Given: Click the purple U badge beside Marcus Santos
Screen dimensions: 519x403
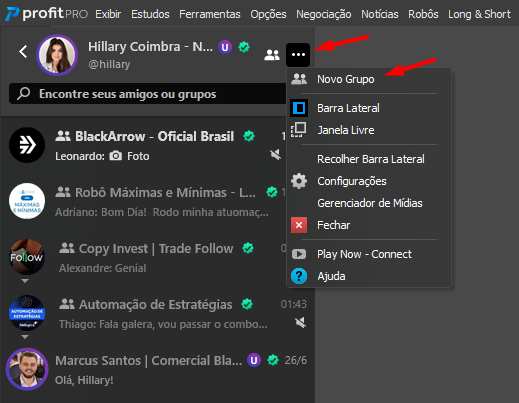Looking at the screenshot, I should pyautogui.click(x=254, y=360).
